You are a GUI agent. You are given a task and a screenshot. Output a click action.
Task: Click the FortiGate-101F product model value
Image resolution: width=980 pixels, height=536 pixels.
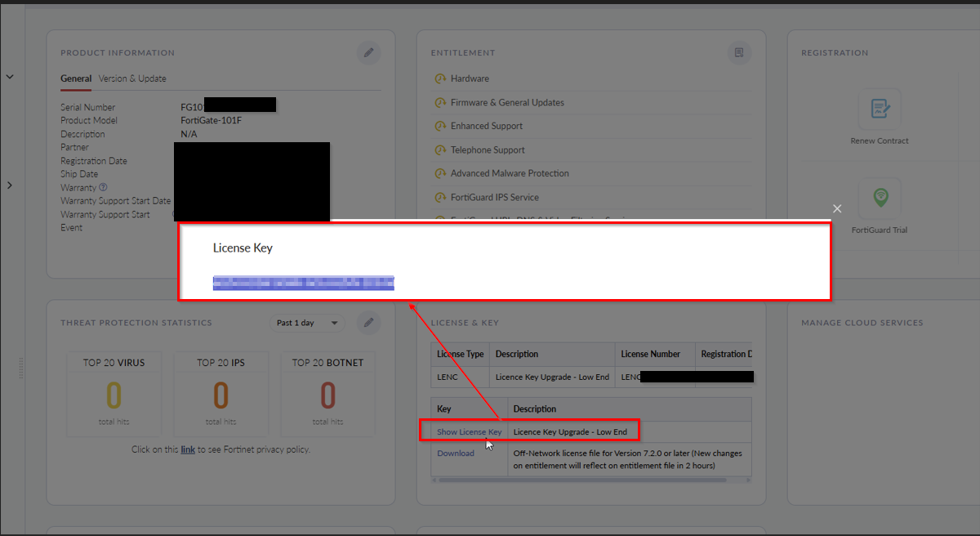tap(212, 121)
